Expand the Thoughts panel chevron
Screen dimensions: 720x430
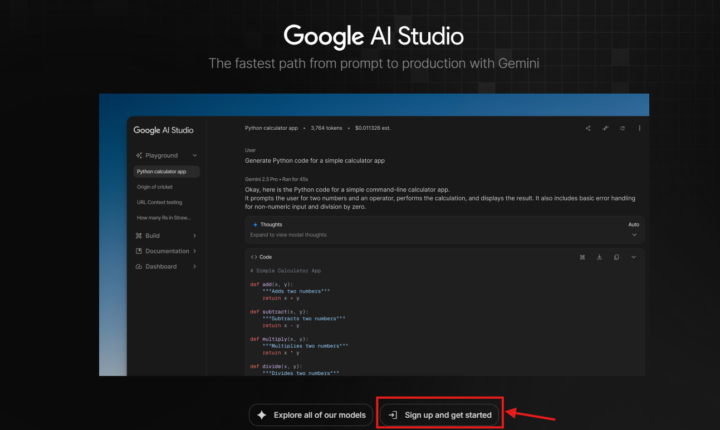pyautogui.click(x=634, y=235)
